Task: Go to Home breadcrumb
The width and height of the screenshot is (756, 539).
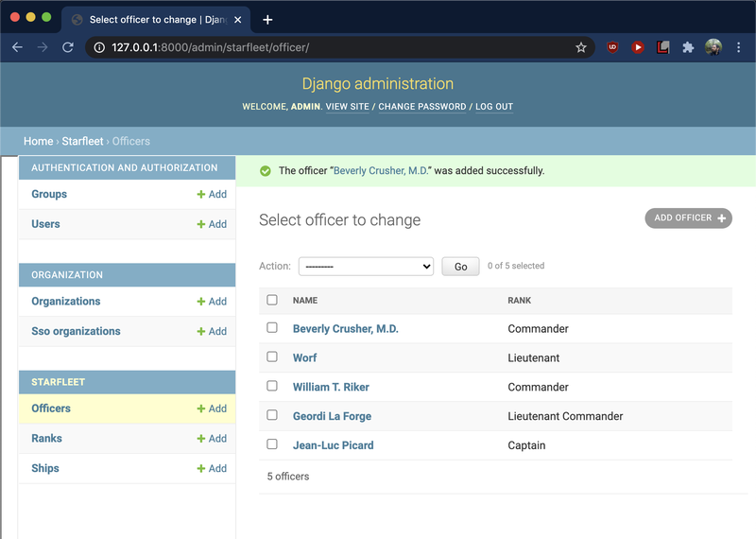Action: (38, 142)
